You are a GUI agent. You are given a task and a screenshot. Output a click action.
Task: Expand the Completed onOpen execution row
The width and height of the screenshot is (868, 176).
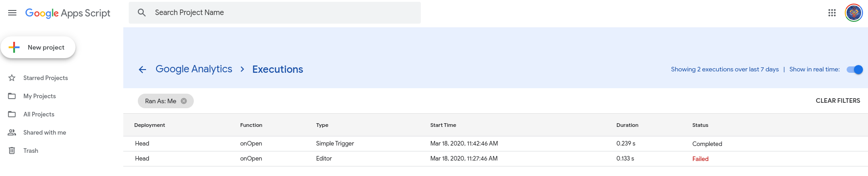click(495, 144)
